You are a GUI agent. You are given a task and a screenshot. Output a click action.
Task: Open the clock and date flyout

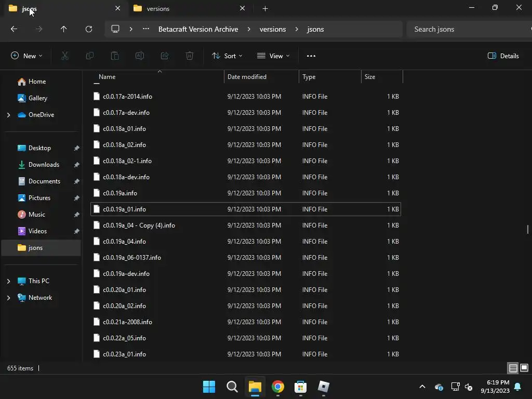coord(495,387)
